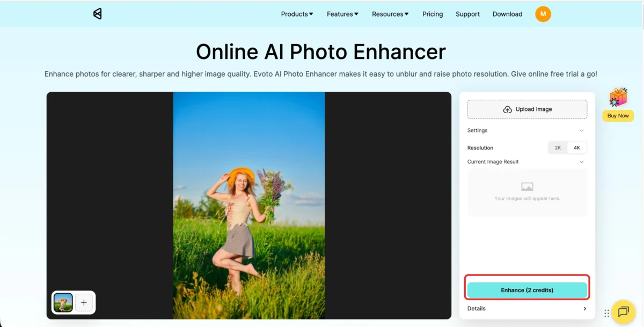
Task: Click the six-dot drag handle icon
Action: [606, 313]
